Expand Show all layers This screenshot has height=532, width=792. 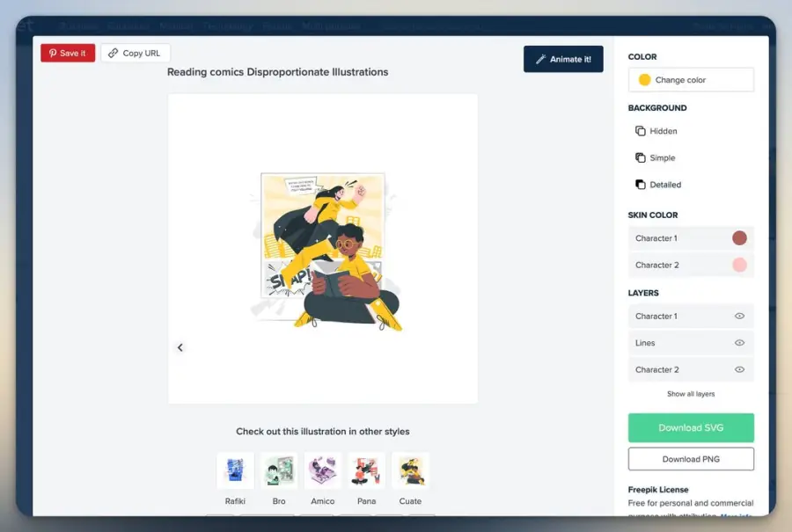pyautogui.click(x=691, y=394)
